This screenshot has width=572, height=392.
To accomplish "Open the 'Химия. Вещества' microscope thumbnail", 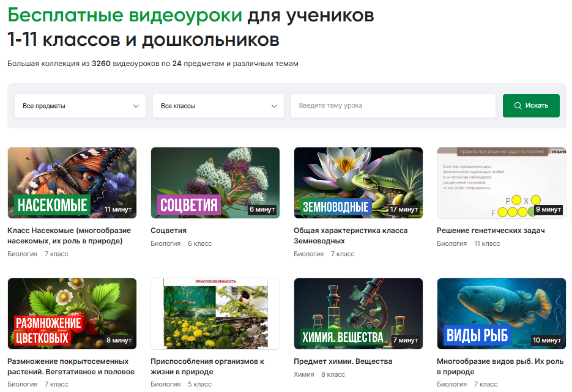I will (x=358, y=313).
